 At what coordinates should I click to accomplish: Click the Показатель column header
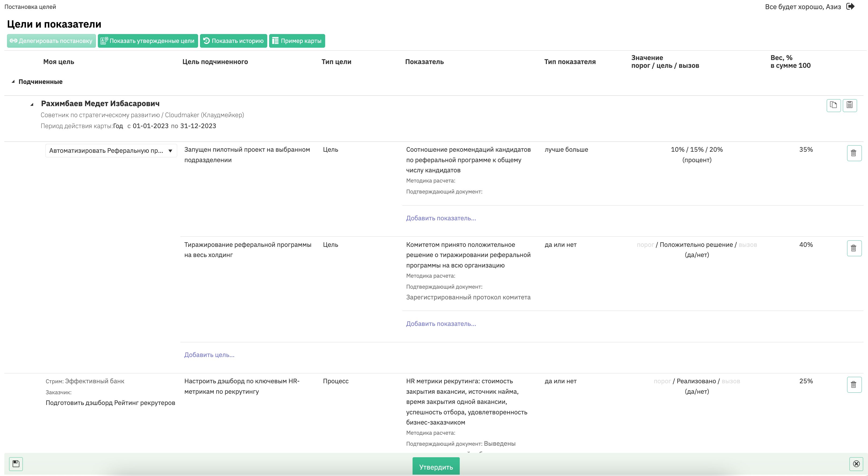(x=424, y=62)
